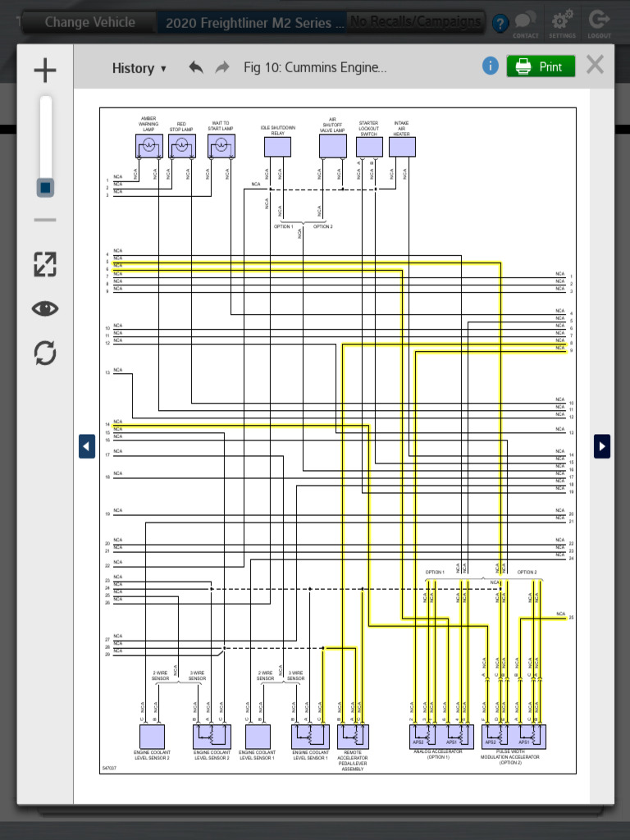Image resolution: width=630 pixels, height=840 pixels.
Task: Go to next figure arrow
Action: pyautogui.click(x=602, y=446)
